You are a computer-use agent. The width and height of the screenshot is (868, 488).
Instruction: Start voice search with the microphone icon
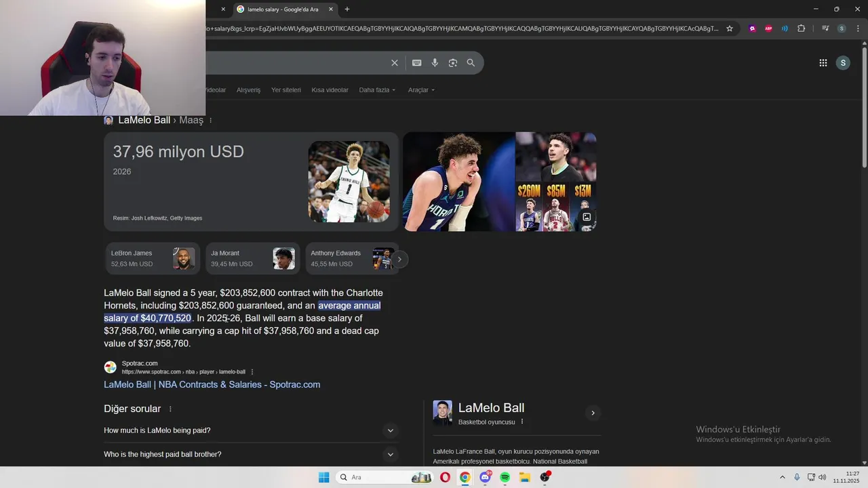point(435,63)
